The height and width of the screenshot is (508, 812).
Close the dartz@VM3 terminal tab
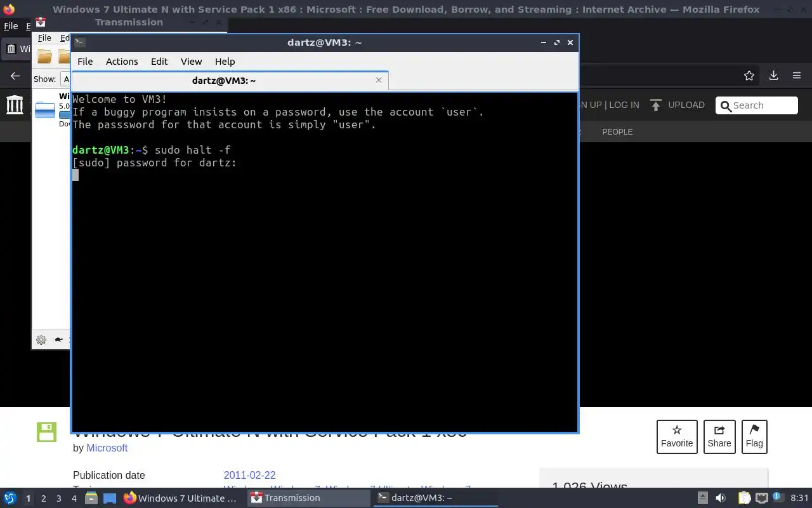click(379, 80)
